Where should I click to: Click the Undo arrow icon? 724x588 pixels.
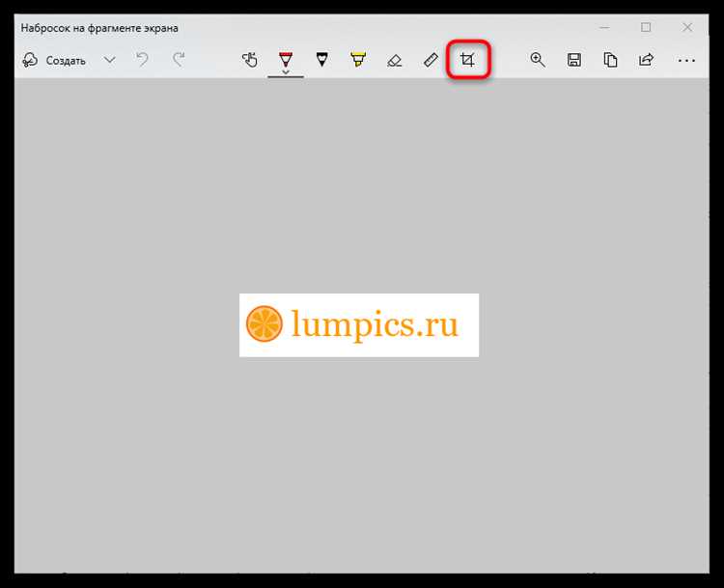pyautogui.click(x=142, y=60)
